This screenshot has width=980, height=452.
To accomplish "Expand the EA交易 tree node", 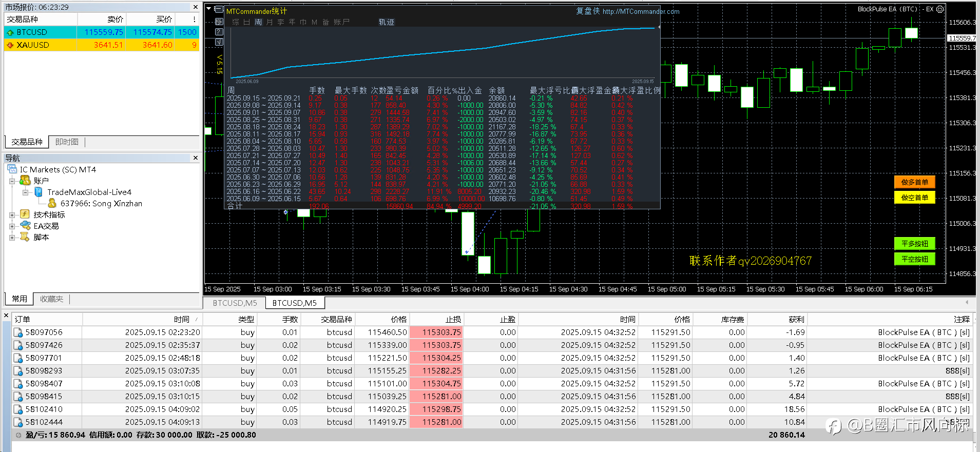I will tap(12, 226).
